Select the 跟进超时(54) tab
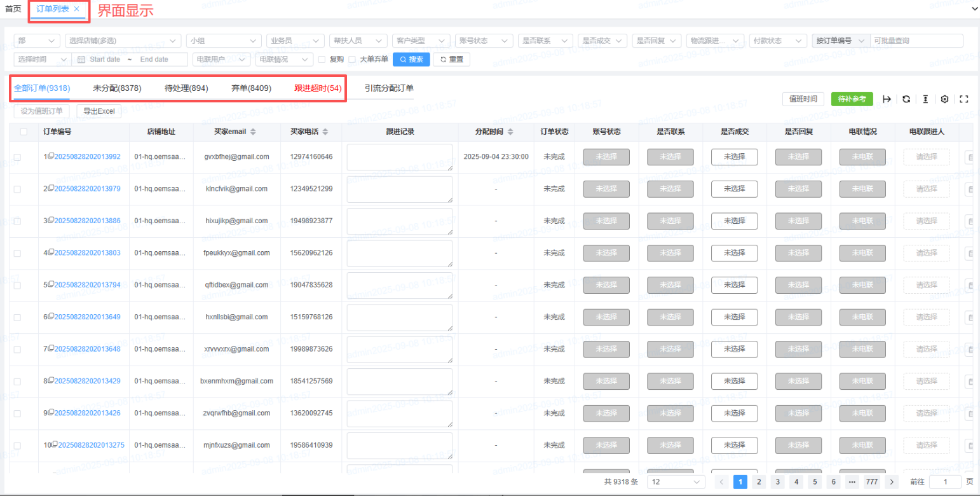980x496 pixels. (x=318, y=88)
